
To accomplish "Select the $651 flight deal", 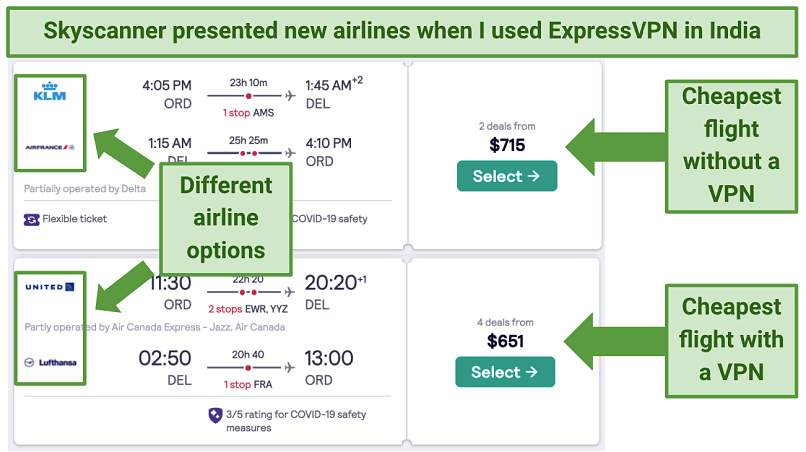I will [505, 372].
